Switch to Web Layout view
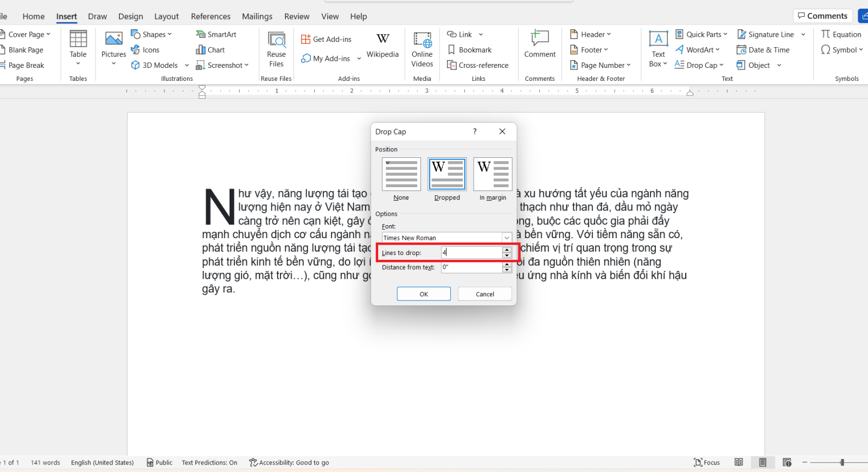Image resolution: width=868 pixels, height=472 pixels. 787,462
